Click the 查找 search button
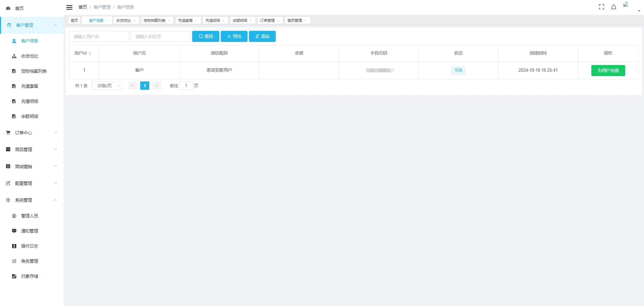Viewport: 644px width, 308px height. (x=206, y=37)
